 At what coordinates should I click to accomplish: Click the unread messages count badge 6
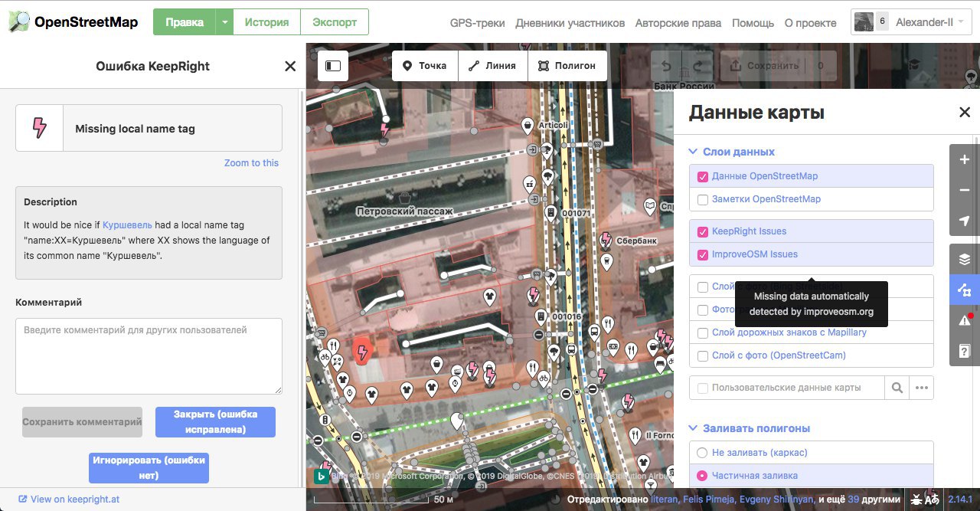click(883, 21)
